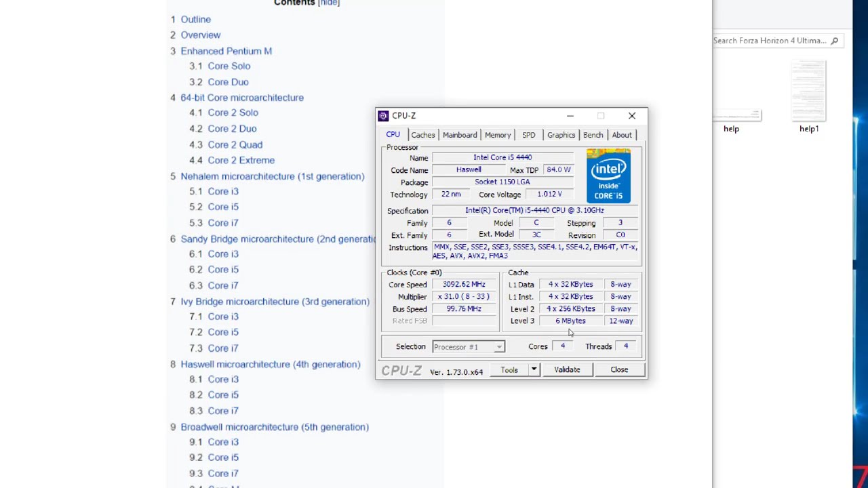Click the 6 MBytes Level 3 cache value

pyautogui.click(x=570, y=321)
